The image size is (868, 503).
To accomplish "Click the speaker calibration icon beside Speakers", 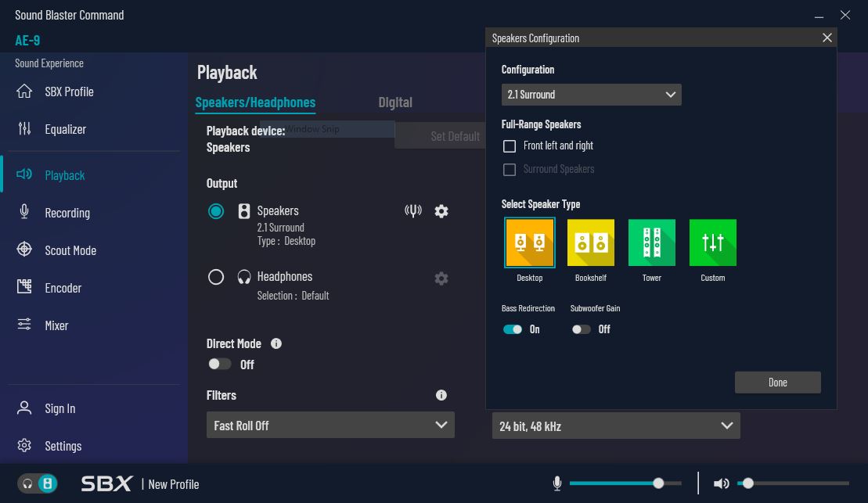I will point(413,211).
